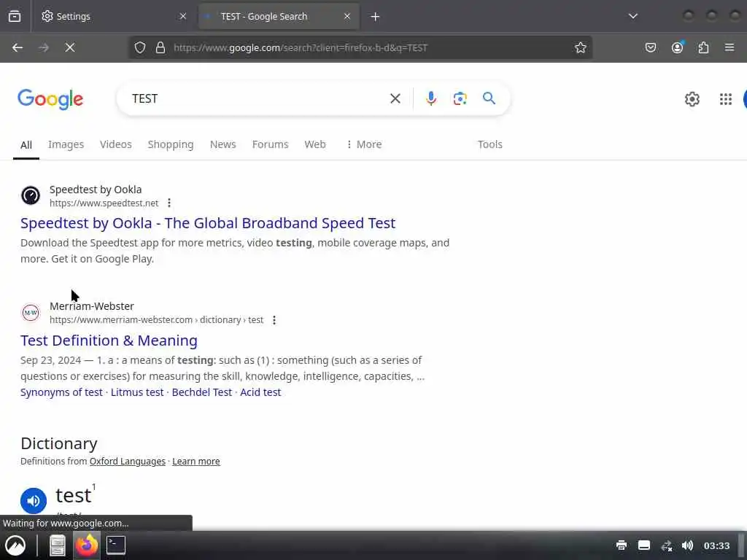Open network connection tray icon
Viewport: 747px width, 560px height.
pos(667,545)
